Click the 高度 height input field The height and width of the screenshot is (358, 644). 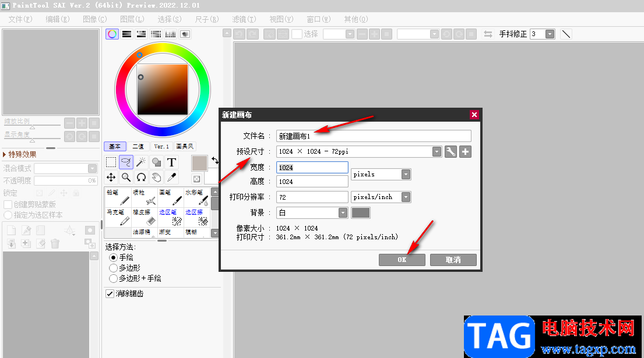(x=312, y=182)
